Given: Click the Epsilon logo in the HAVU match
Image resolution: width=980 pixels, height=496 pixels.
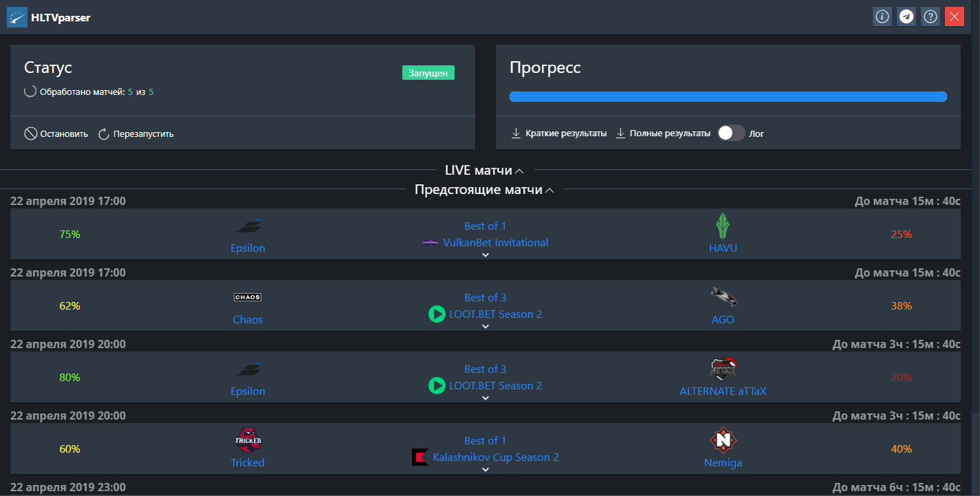Looking at the screenshot, I should 248,226.
